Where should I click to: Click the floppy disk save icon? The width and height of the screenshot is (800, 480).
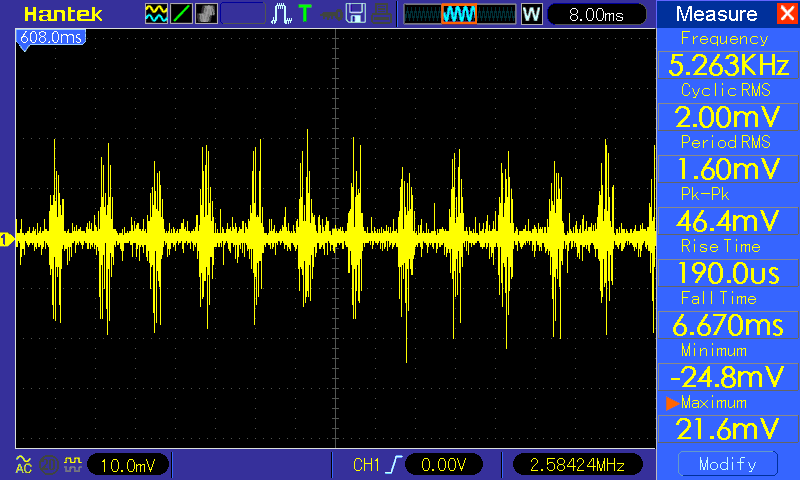click(x=356, y=14)
